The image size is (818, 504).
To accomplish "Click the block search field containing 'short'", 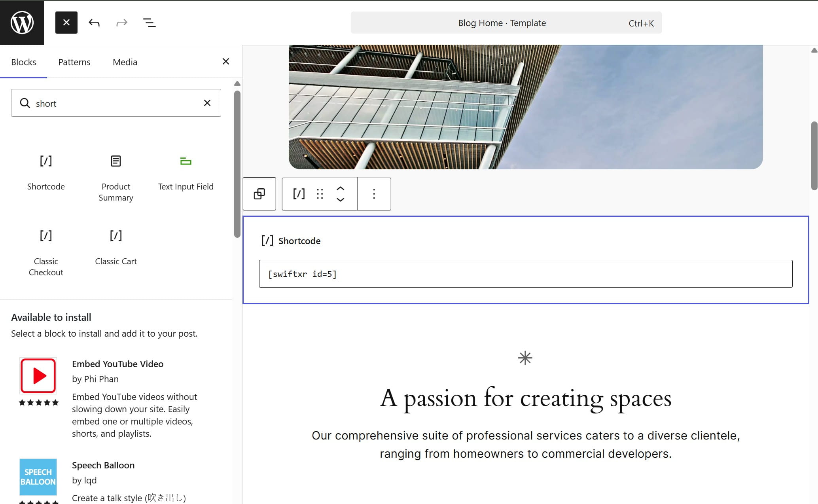I will click(x=116, y=103).
